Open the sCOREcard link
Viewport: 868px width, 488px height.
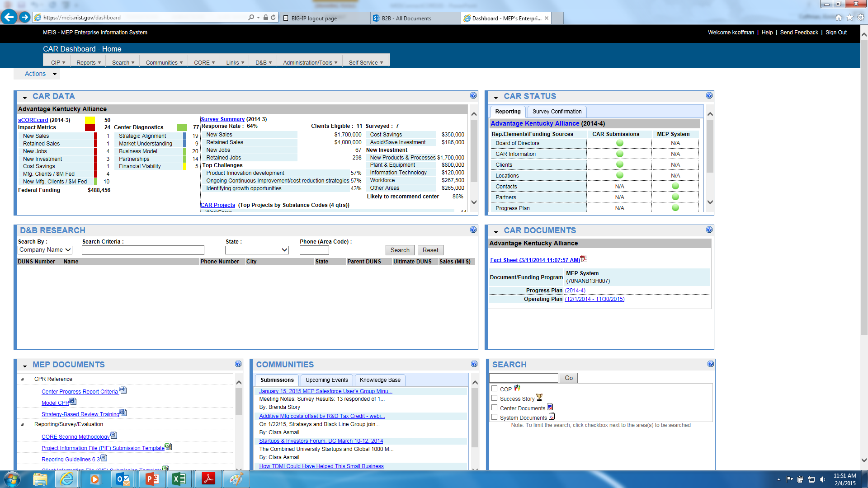tap(33, 120)
